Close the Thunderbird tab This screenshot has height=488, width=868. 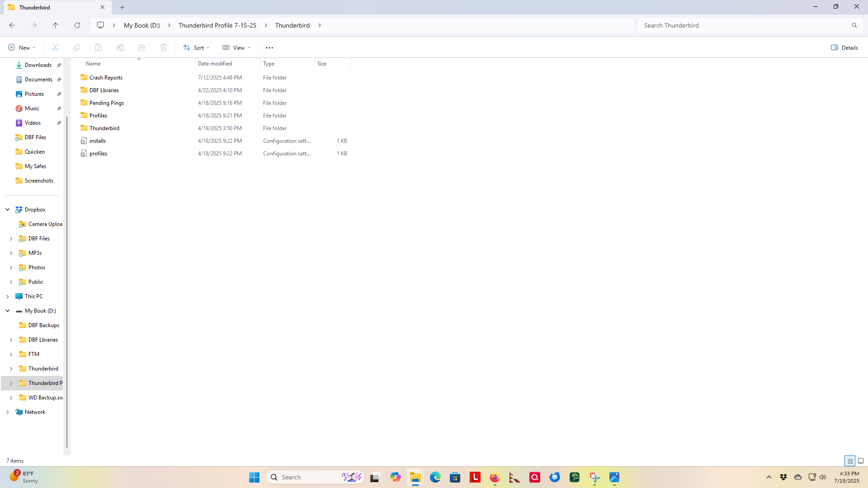pos(103,7)
